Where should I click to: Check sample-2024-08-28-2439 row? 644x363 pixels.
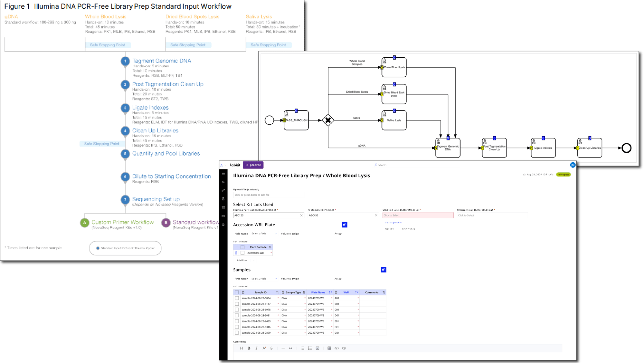[x=237, y=321]
